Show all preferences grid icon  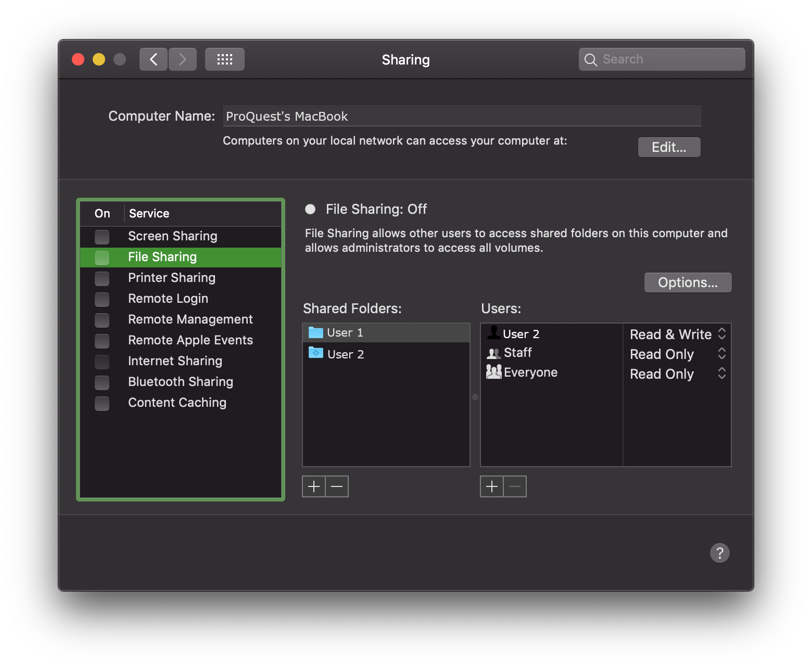click(224, 59)
